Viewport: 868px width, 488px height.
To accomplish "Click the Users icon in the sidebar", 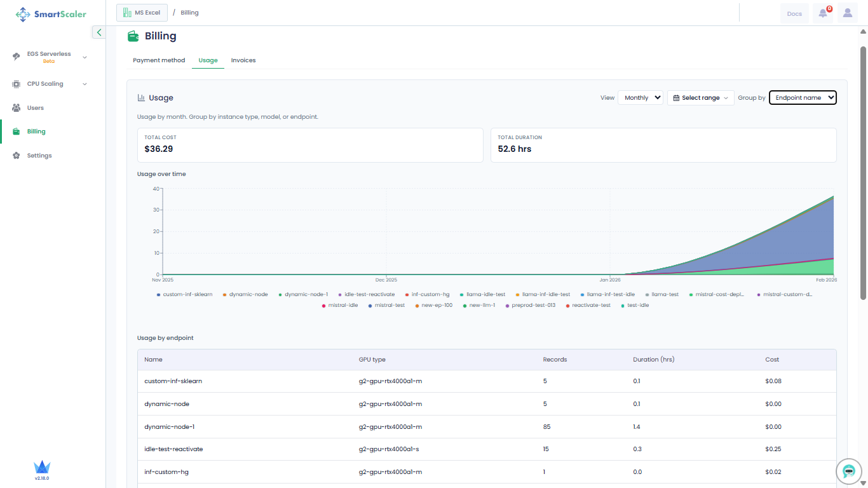I will pyautogui.click(x=17, y=108).
